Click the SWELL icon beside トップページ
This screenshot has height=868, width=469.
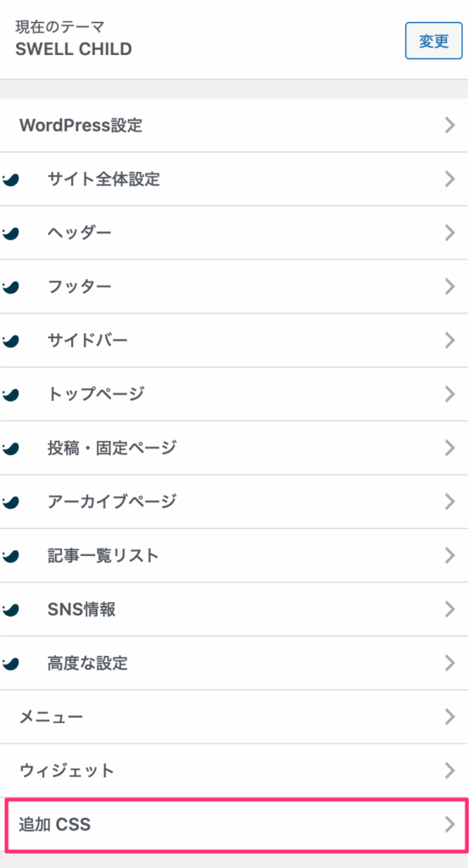[11, 394]
